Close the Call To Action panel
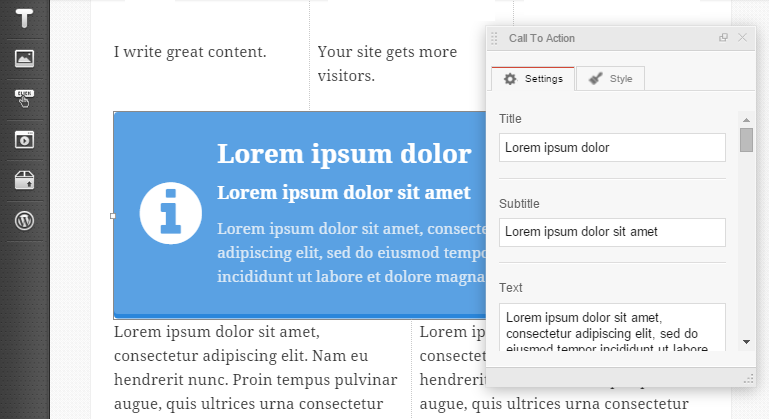The image size is (769, 419). (743, 38)
